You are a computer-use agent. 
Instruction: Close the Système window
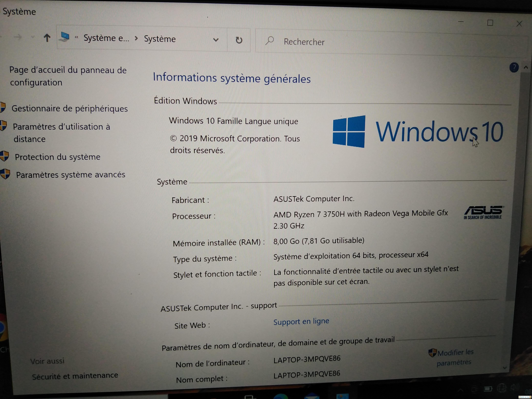[x=519, y=24]
